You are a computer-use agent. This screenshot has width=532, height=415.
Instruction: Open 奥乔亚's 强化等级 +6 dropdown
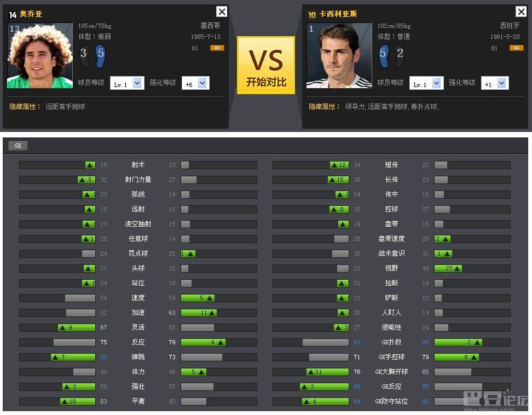(203, 83)
